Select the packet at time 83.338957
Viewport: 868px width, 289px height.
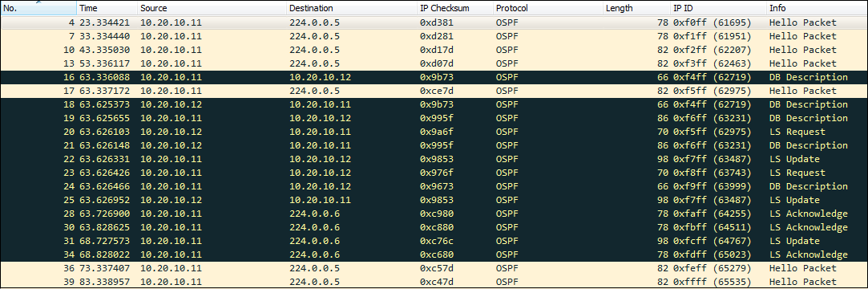(434, 282)
